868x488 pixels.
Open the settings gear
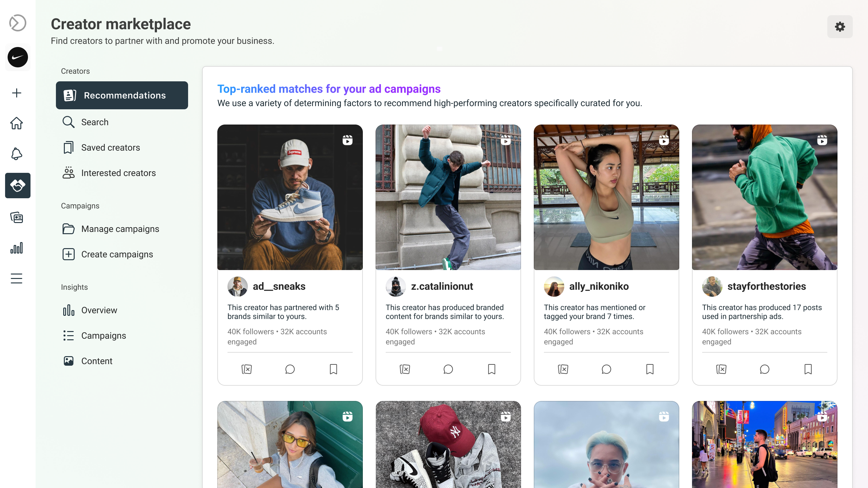tap(840, 27)
